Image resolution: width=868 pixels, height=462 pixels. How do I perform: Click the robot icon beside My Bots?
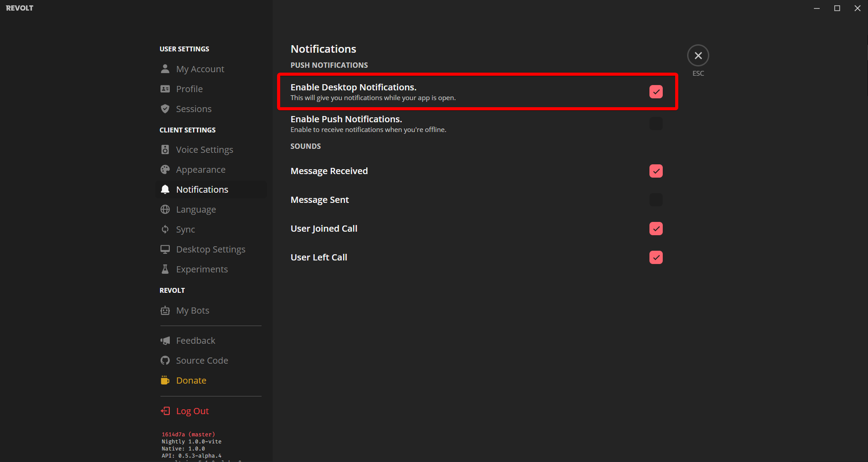[x=165, y=310]
